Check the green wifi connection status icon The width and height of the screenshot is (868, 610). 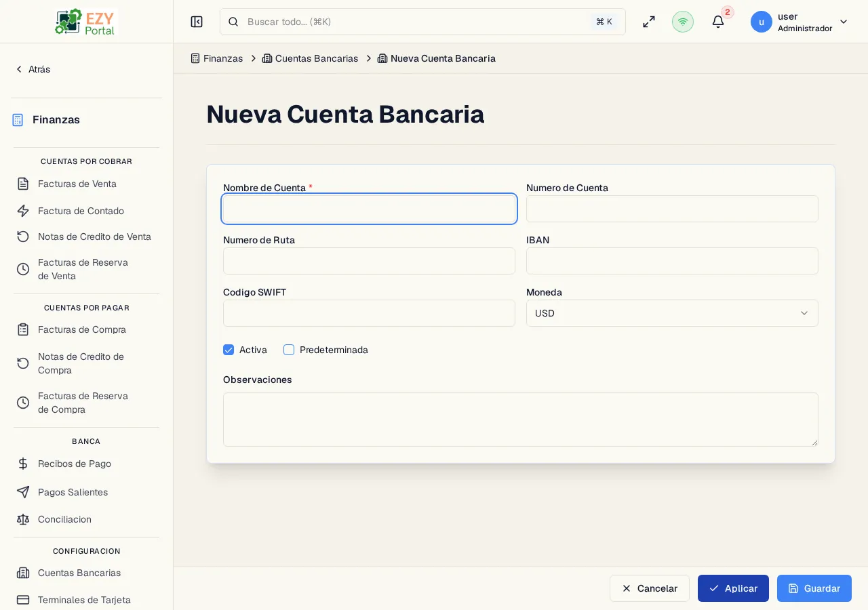(683, 22)
